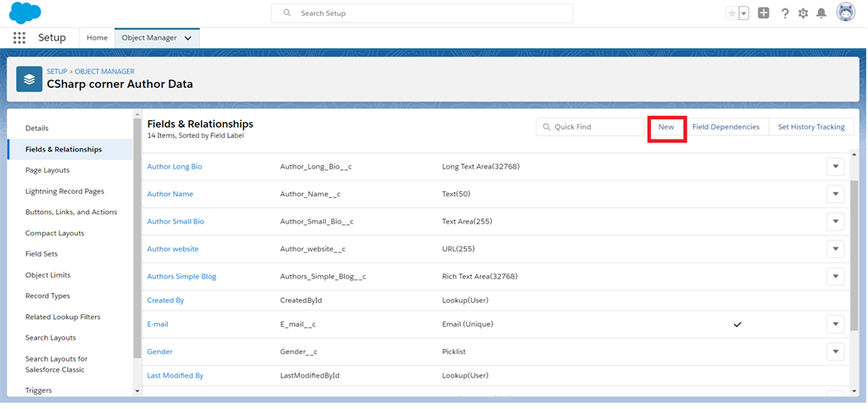Click Set History Tracking button
This screenshot has height=409, width=868.
point(811,126)
